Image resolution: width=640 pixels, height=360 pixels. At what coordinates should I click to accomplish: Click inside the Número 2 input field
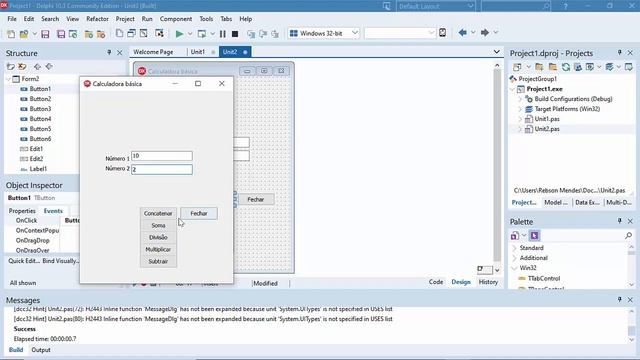[162, 169]
